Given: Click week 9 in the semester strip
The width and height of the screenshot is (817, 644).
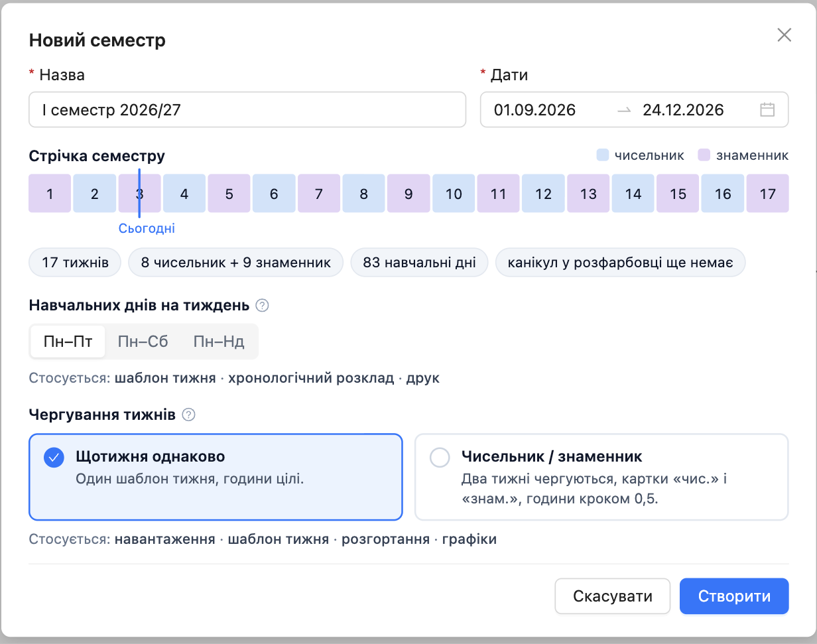Looking at the screenshot, I should click(408, 194).
